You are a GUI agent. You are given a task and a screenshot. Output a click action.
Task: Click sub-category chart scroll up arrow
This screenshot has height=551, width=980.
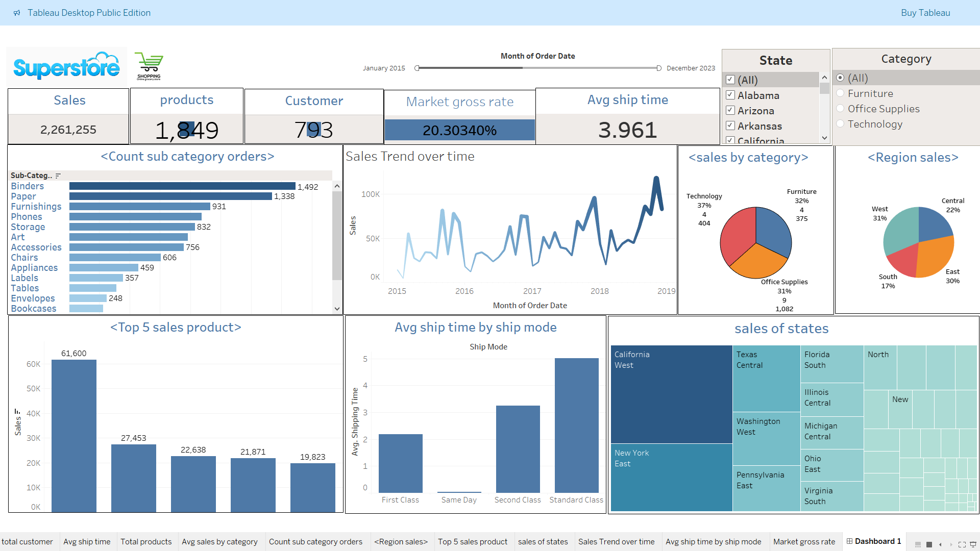pos(337,187)
